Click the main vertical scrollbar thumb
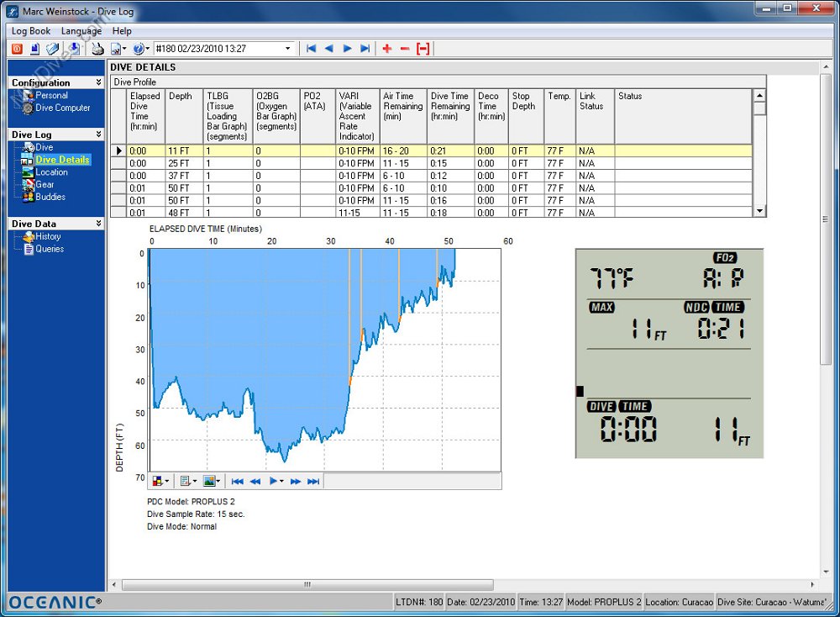 click(x=825, y=219)
